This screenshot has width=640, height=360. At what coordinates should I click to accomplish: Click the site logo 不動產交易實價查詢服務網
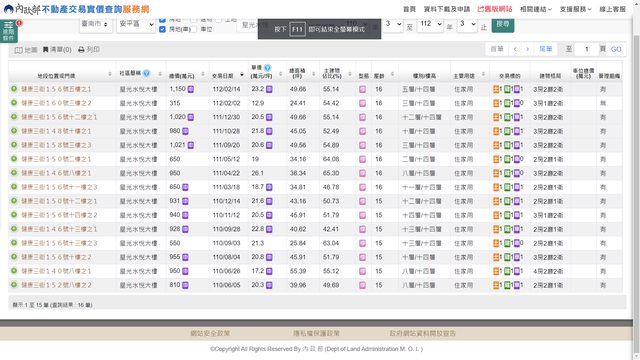click(76, 9)
